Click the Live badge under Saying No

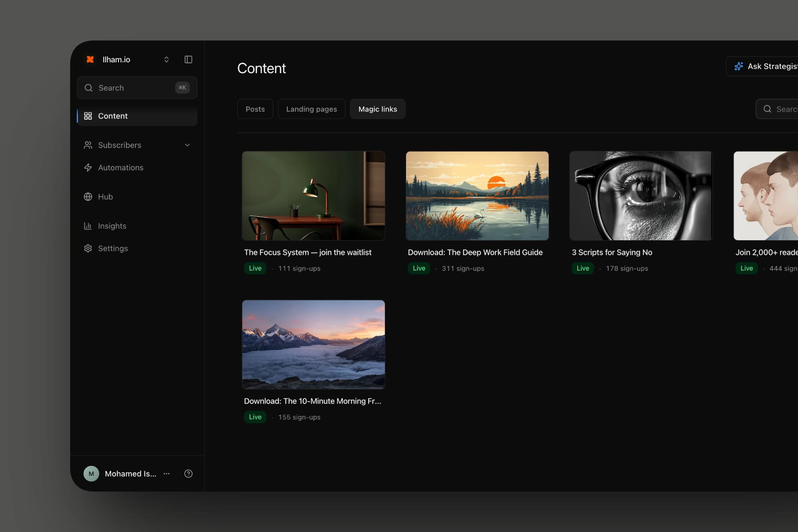[583, 268]
